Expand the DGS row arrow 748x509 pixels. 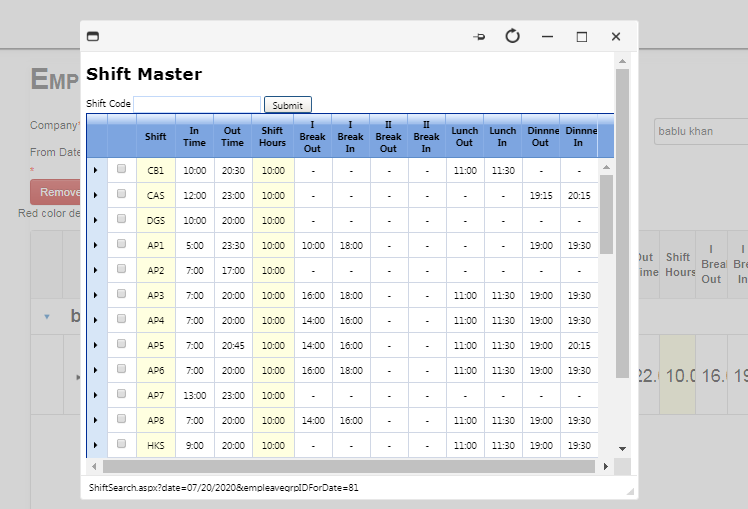(95, 220)
